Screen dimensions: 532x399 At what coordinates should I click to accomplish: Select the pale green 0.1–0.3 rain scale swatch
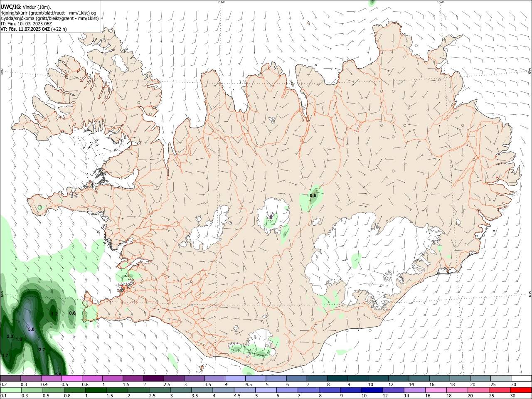coord(11,390)
